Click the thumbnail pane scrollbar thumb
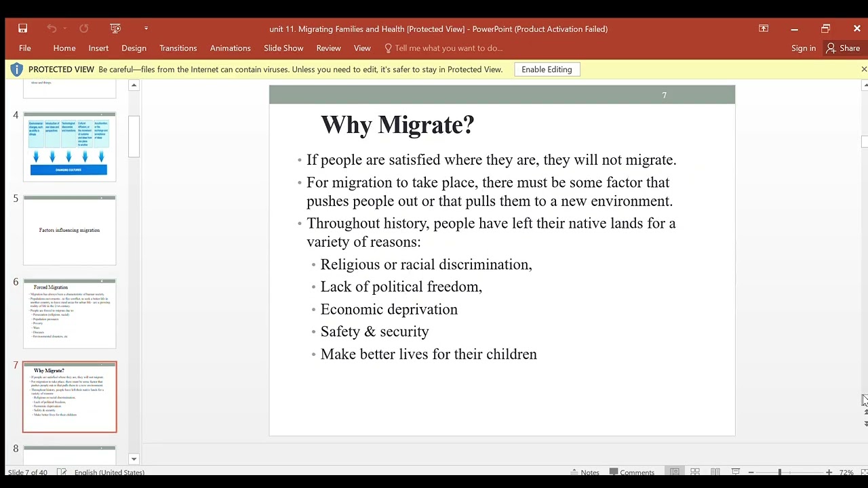Screen dimensions: 868x488 tap(134, 136)
